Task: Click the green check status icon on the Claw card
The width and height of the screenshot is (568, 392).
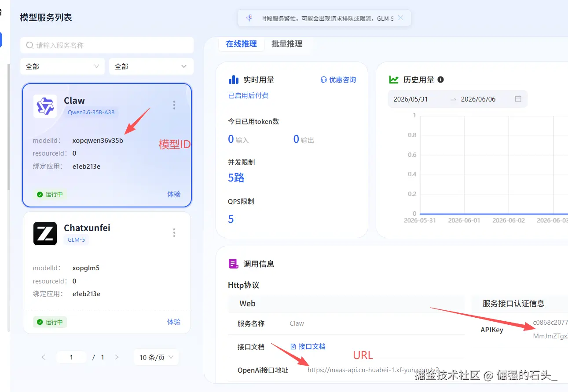Action: pyautogui.click(x=40, y=194)
